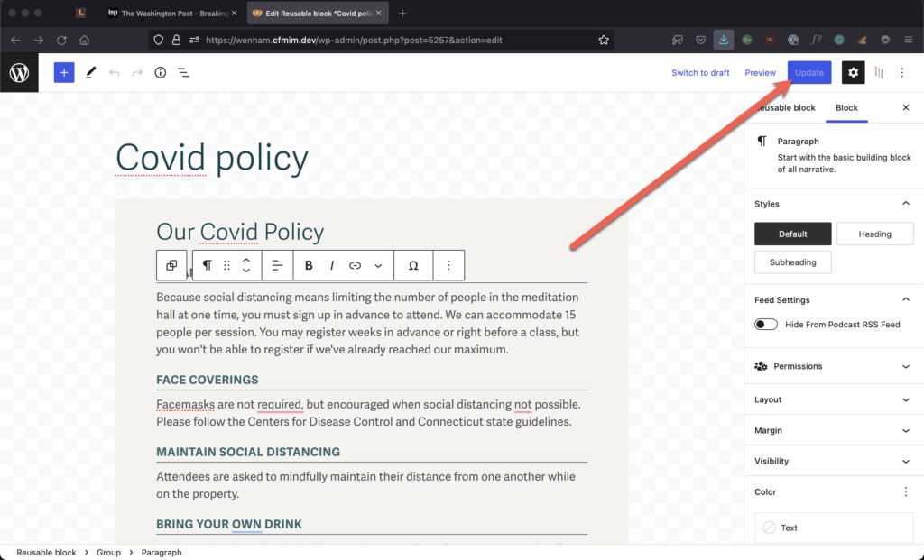The height and width of the screenshot is (560, 924).
Task: Click the blue block inserter plus button
Action: [x=63, y=73]
